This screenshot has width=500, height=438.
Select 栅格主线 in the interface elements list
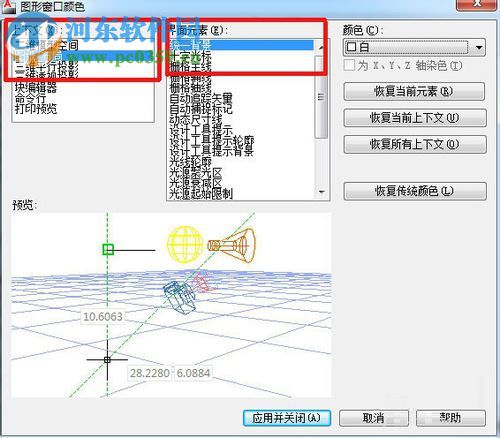(x=191, y=67)
